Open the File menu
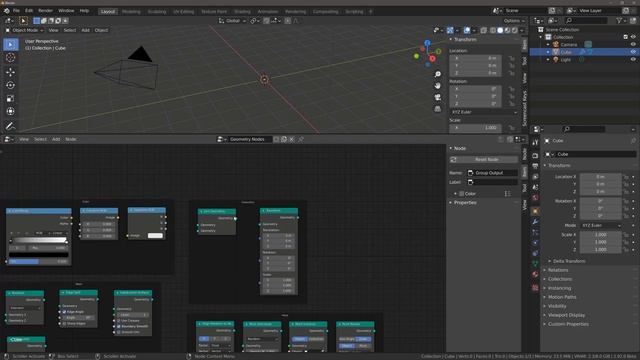 click(16, 11)
